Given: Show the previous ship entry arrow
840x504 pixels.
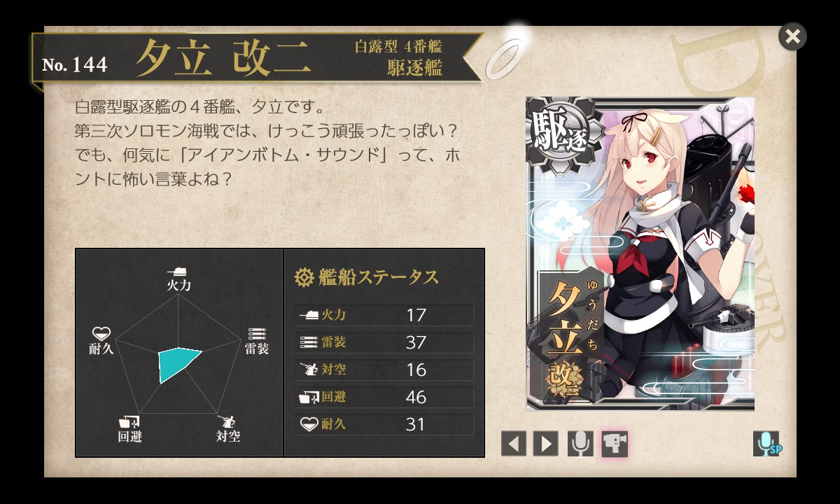Looking at the screenshot, I should coord(513,444).
